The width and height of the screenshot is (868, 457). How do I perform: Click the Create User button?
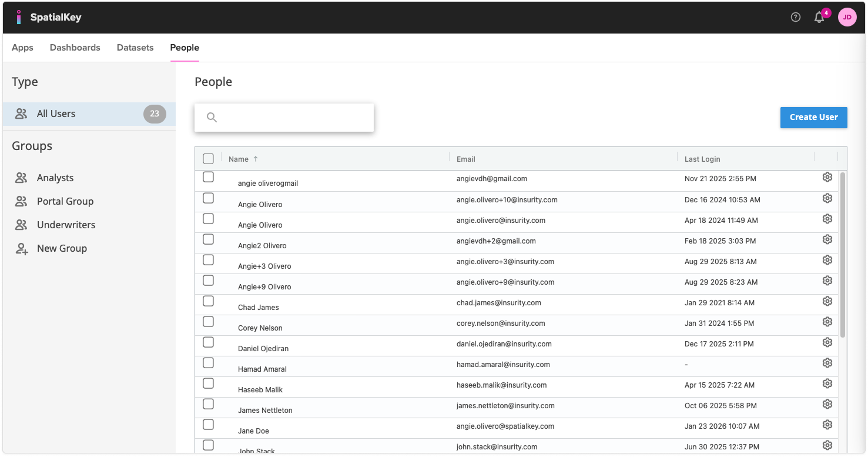(x=813, y=117)
